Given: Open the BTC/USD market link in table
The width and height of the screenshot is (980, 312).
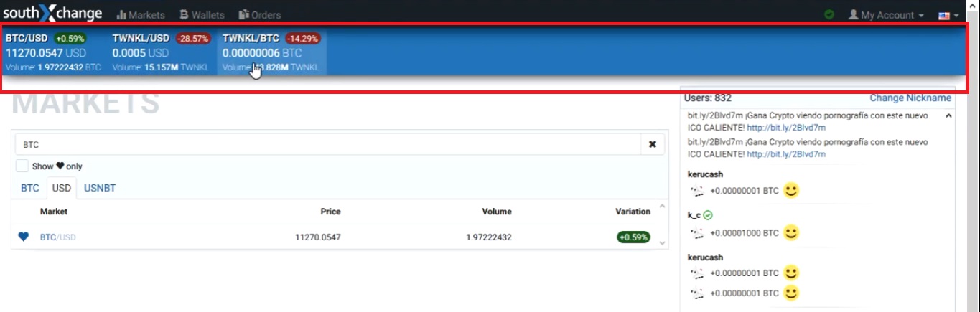Looking at the screenshot, I should [x=57, y=237].
